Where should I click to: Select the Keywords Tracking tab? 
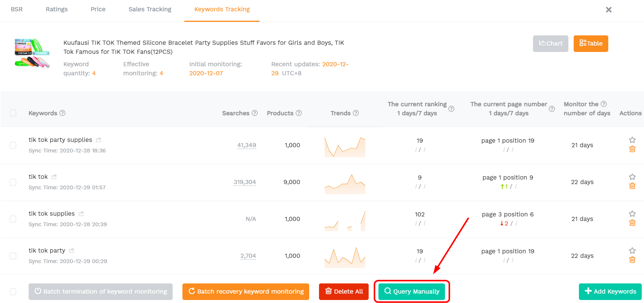tap(222, 9)
